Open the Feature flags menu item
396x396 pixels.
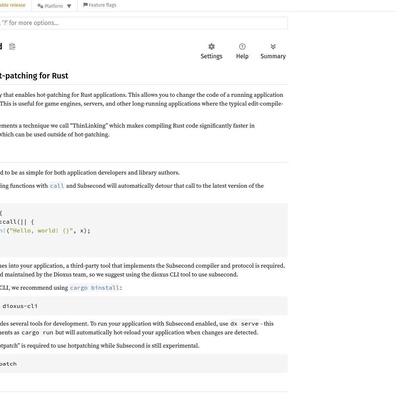click(100, 5)
